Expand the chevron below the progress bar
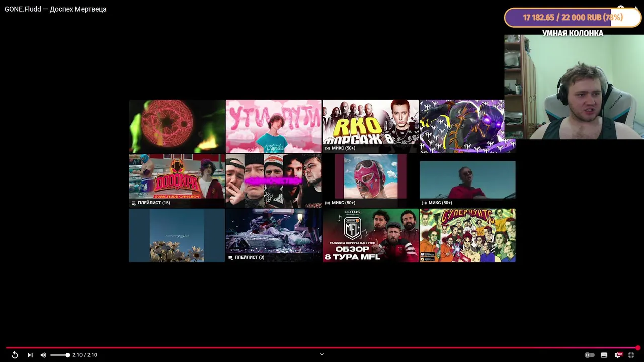 coord(322,354)
